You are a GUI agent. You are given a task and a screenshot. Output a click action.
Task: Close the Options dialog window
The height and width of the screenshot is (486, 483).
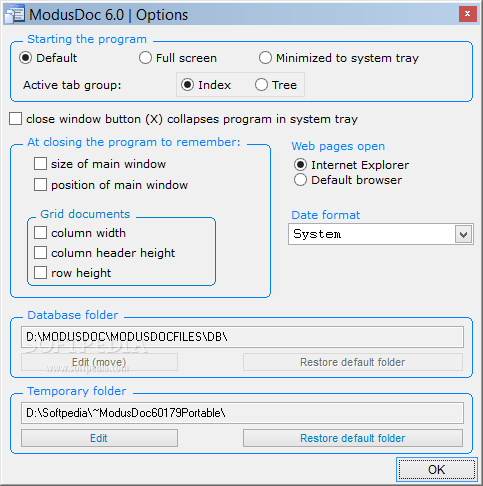click(468, 14)
